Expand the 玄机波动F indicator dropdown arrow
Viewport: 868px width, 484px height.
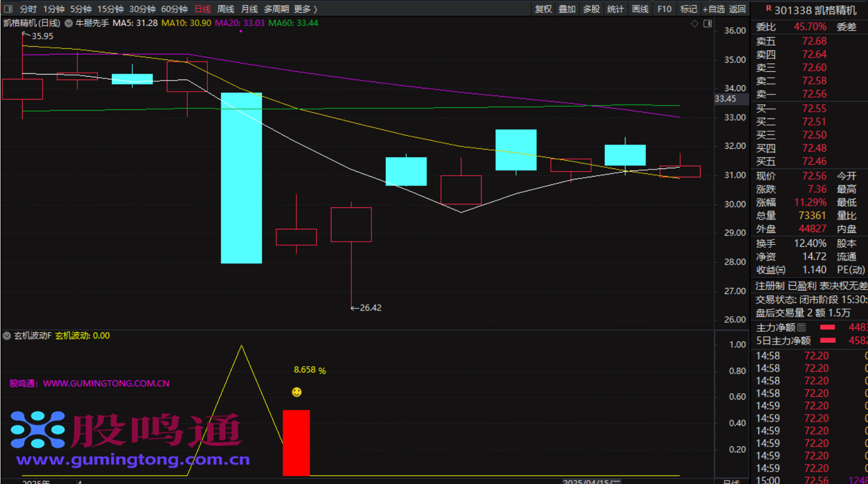[x=7, y=336]
